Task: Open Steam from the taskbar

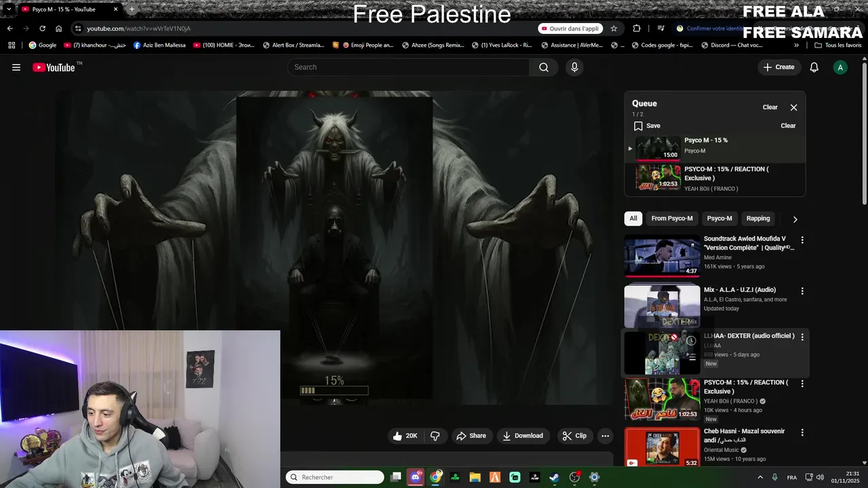Action: [x=554, y=477]
